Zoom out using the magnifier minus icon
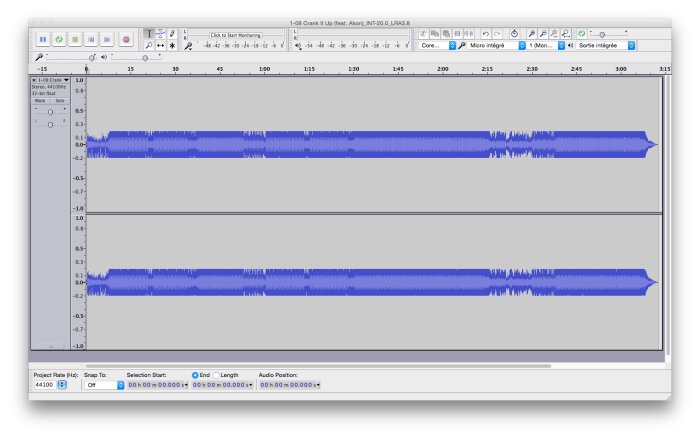Viewport: 700px width, 439px height. coord(543,33)
